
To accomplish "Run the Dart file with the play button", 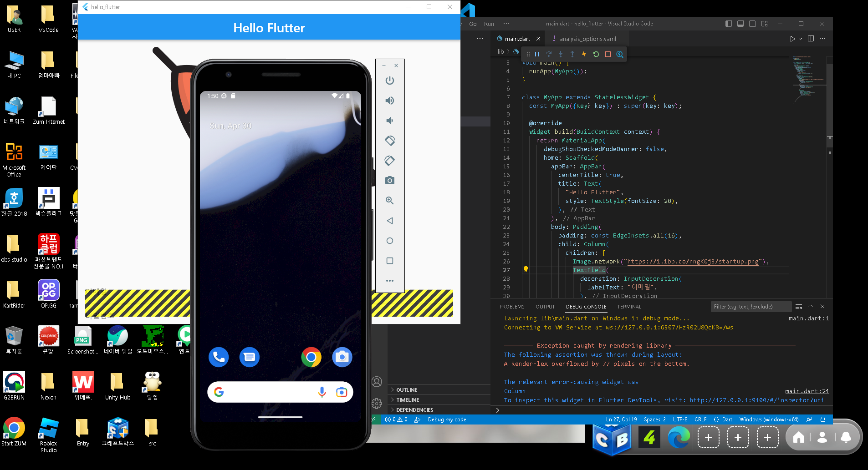I will pyautogui.click(x=792, y=39).
